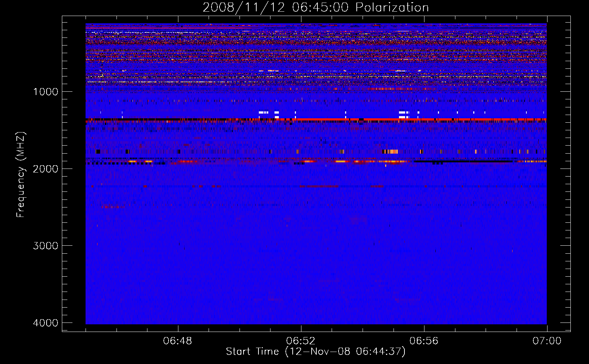
Task: Click the 'Start Time (12-Nov-08 06:44:37)' label
Action: coord(316,352)
